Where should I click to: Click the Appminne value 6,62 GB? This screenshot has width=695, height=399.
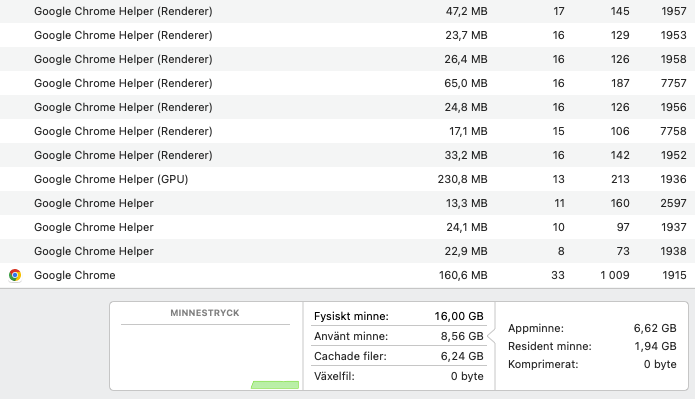coord(655,328)
